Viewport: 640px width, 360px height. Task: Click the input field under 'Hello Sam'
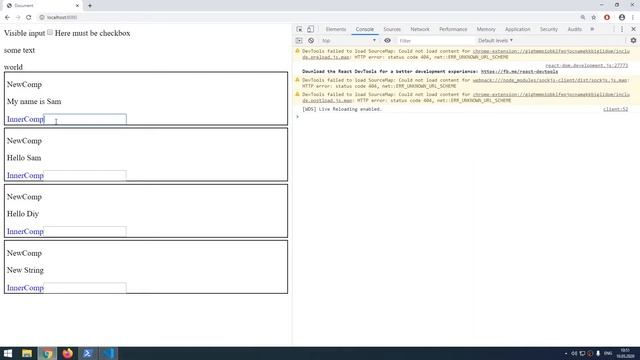85,176
